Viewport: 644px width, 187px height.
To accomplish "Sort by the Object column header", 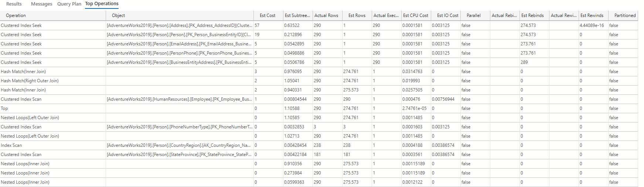I will tap(118, 15).
